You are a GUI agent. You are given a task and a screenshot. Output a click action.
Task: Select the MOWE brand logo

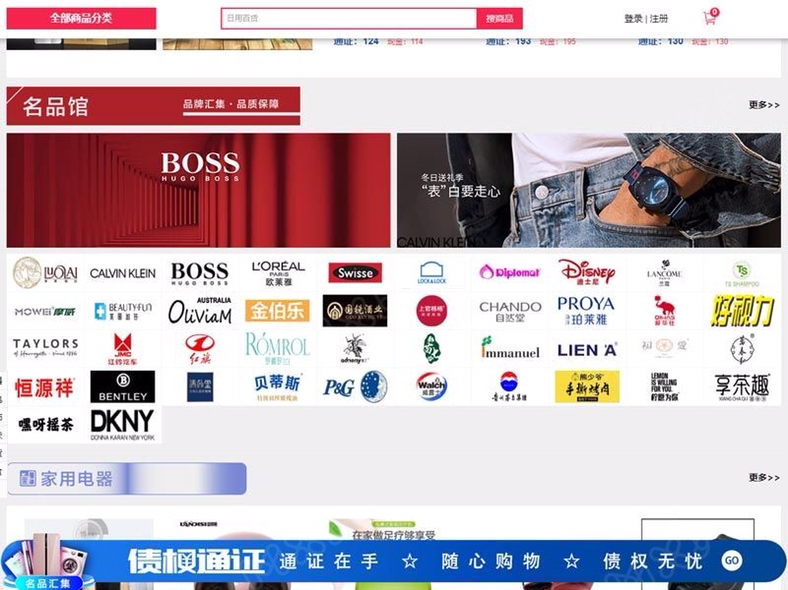[45, 312]
